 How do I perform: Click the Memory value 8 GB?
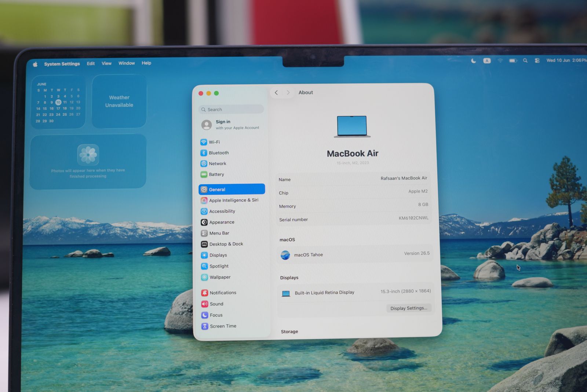(x=423, y=205)
